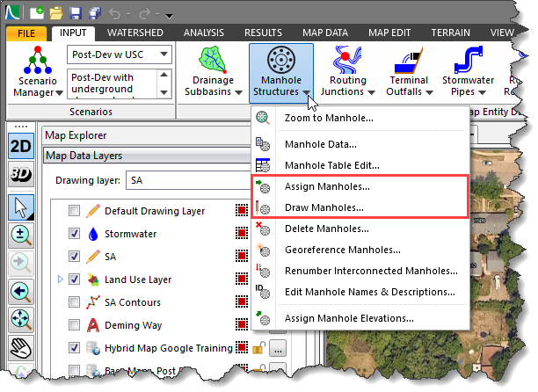Open Quick Access Toolbar customize arrow
This screenshot has height=392, width=538.
(x=169, y=16)
